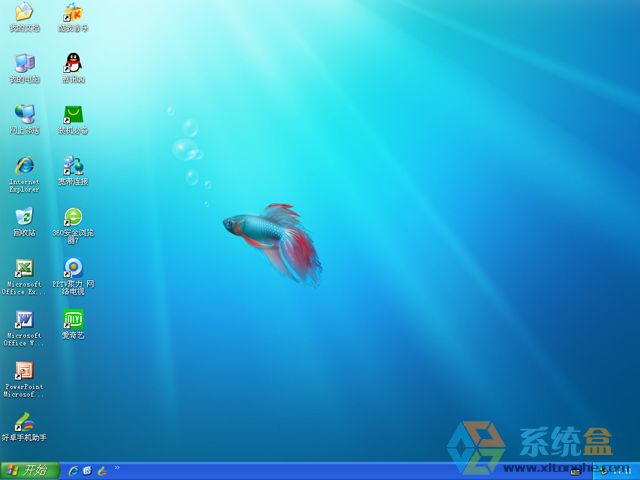Viewport: 640px width, 480px height.
Task: Expand the quick launch overflow chevron
Action: (x=116, y=468)
